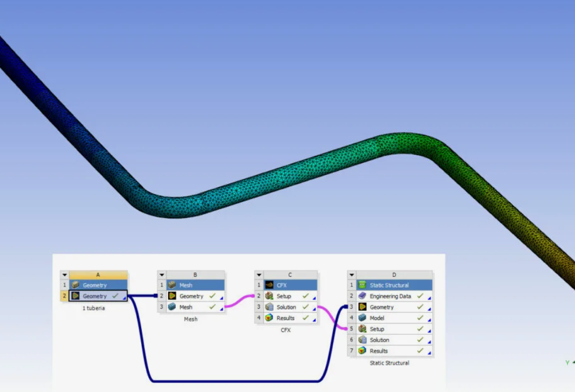Click the blue corner triangle on Engineering Data cell D2
Viewport: 575px width, 392px height.
click(x=429, y=298)
